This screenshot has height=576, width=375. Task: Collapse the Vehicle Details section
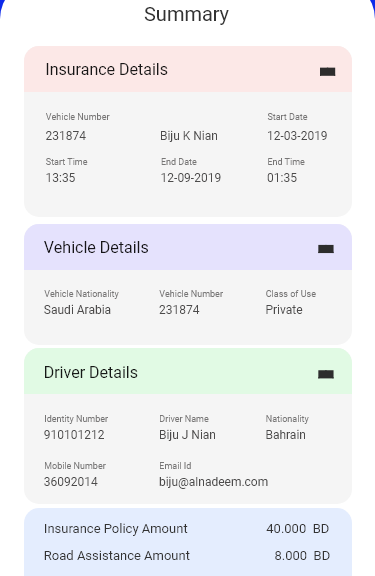326,249
